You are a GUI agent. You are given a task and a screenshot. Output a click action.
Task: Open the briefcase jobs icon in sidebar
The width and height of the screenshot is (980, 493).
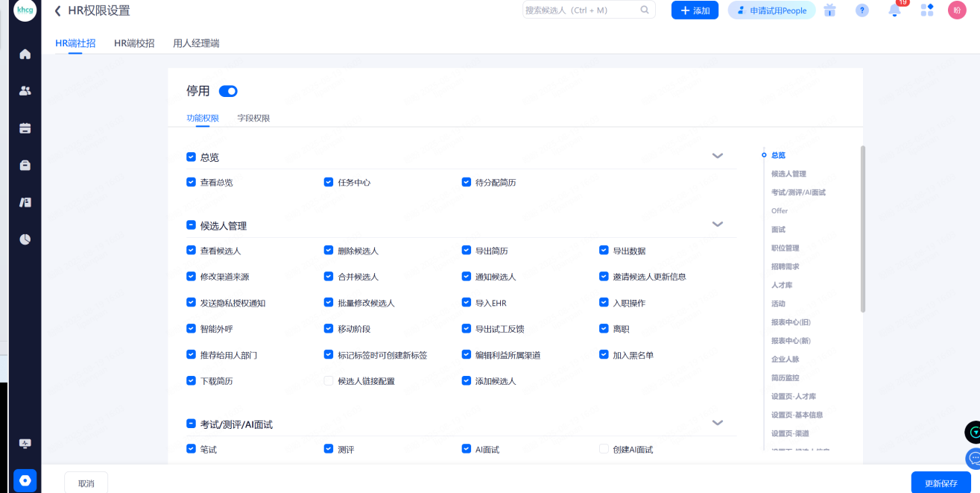pos(25,166)
